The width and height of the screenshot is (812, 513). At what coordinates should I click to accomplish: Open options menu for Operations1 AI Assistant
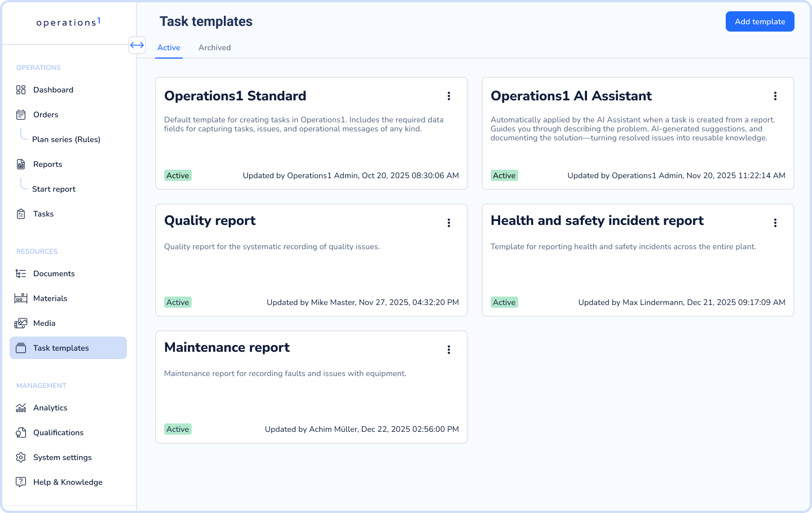775,96
